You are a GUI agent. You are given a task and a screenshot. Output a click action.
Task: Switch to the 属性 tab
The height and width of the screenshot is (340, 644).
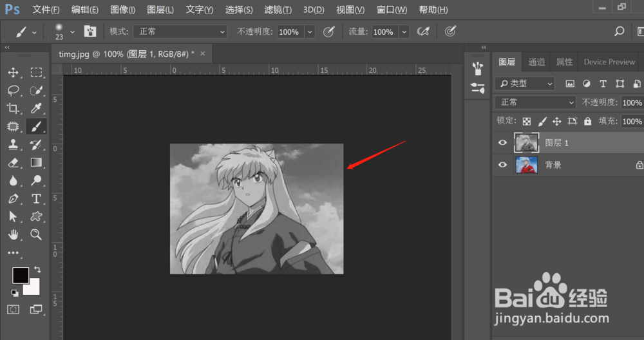(x=564, y=62)
